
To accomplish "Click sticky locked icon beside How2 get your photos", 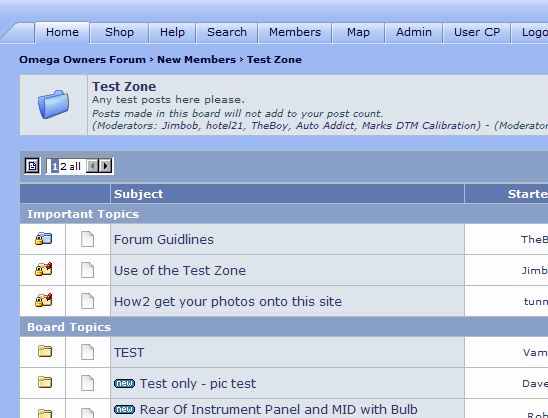I will click(43, 300).
